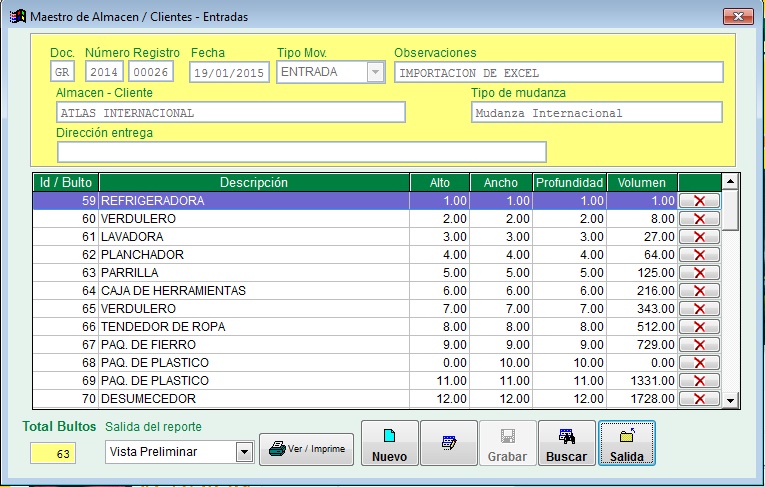Image resolution: width=765 pixels, height=487 pixels.
Task: Click the Ver / Imprime printer button
Action: click(307, 449)
